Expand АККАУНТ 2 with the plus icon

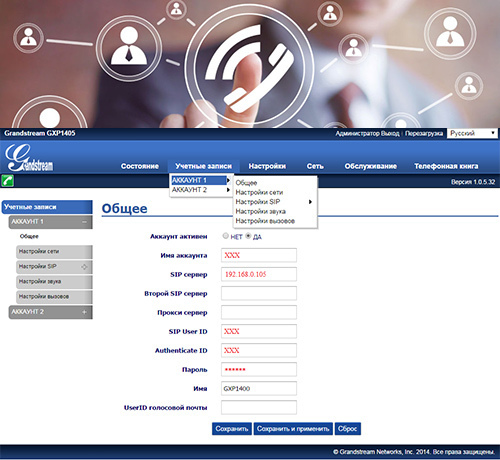pos(84,312)
